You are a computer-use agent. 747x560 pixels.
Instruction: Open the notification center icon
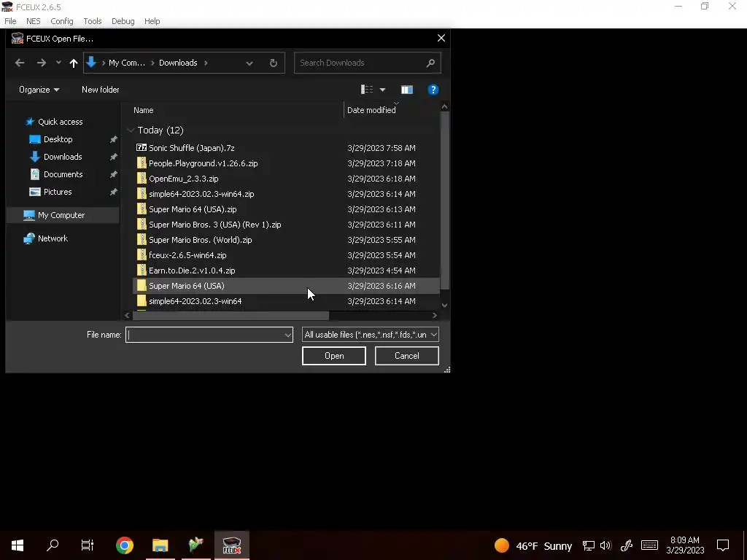tap(723, 545)
